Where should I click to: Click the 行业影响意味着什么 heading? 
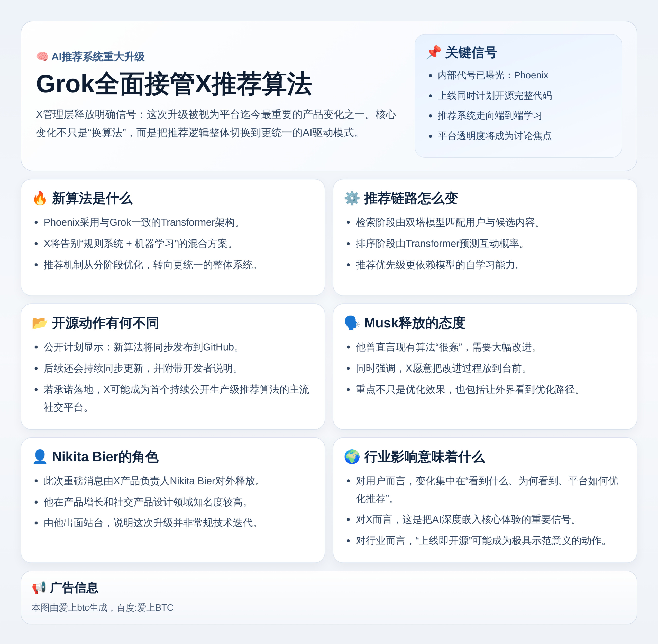pos(424,457)
